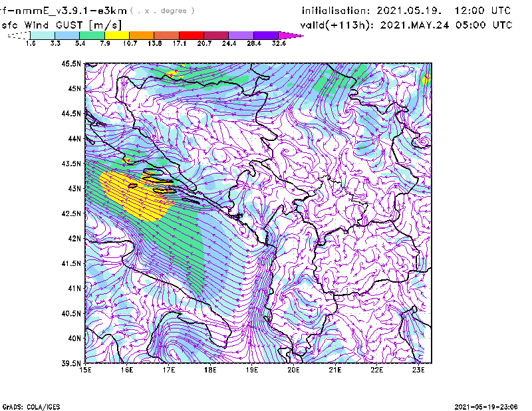Click the 43.5N latitude label
Screen dimensions: 532x411
[x=71, y=164]
